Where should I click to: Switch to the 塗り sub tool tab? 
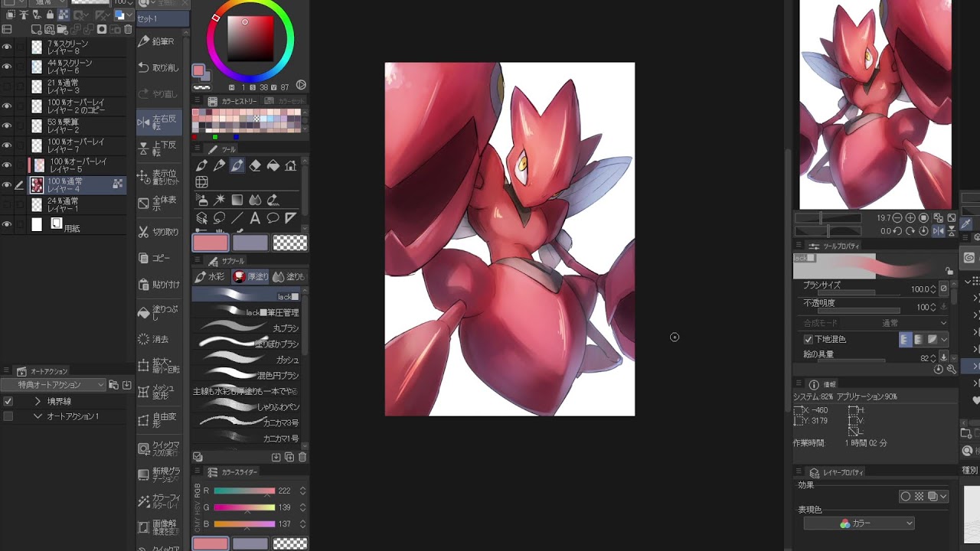click(289, 276)
